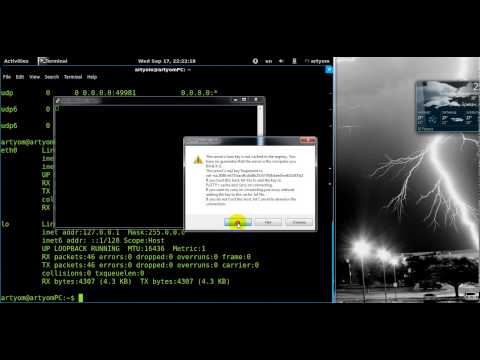Click the 'collisions:0 txqueuelen:0' line
Image resolution: width=480 pixels, height=360 pixels.
point(93,273)
